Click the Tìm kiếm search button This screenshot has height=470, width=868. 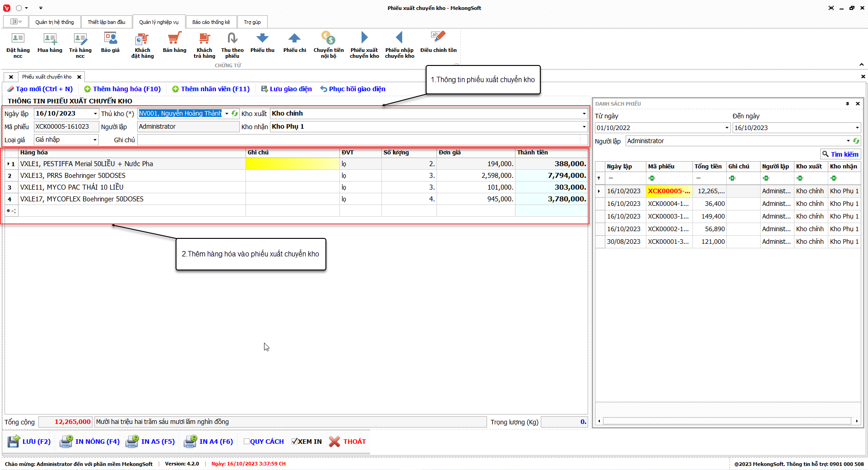click(x=840, y=154)
